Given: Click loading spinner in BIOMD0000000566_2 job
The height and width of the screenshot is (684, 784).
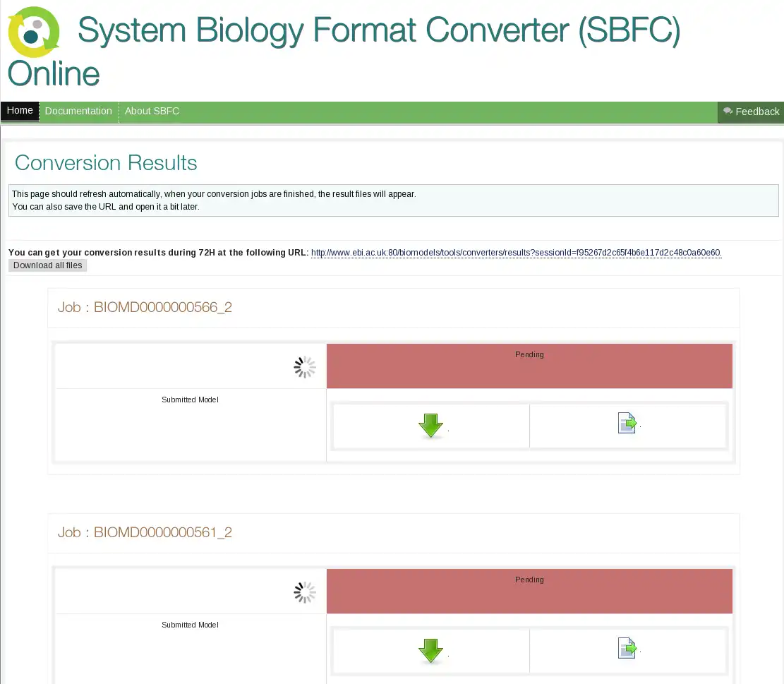Looking at the screenshot, I should click(x=305, y=367).
